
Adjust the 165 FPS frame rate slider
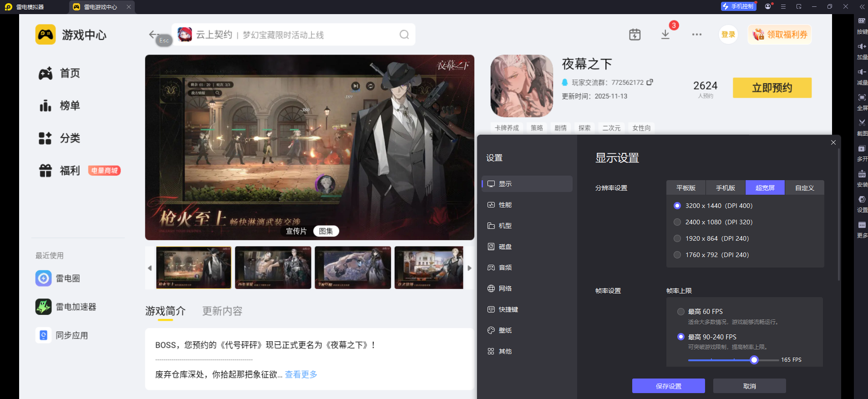754,360
